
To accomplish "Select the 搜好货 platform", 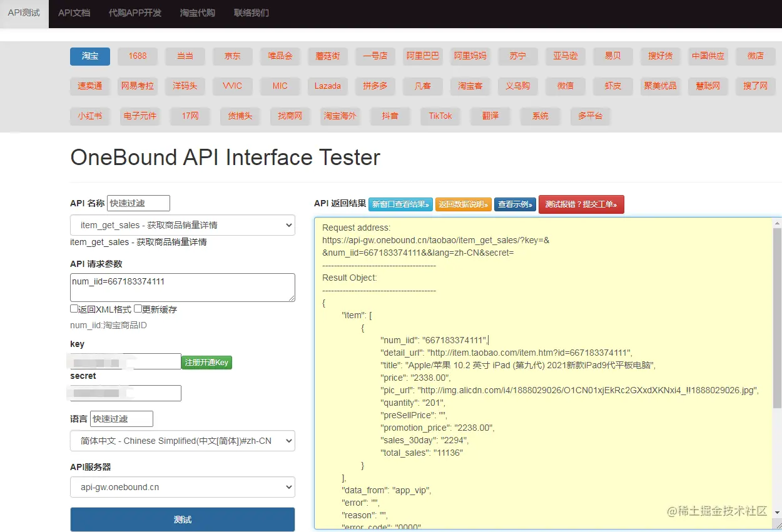I will pyautogui.click(x=661, y=56).
